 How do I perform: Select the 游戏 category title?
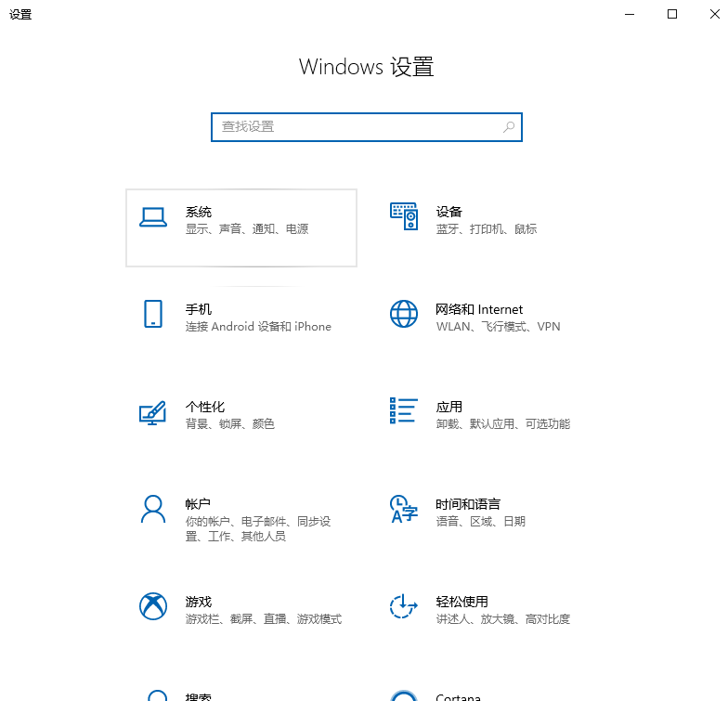click(x=199, y=602)
